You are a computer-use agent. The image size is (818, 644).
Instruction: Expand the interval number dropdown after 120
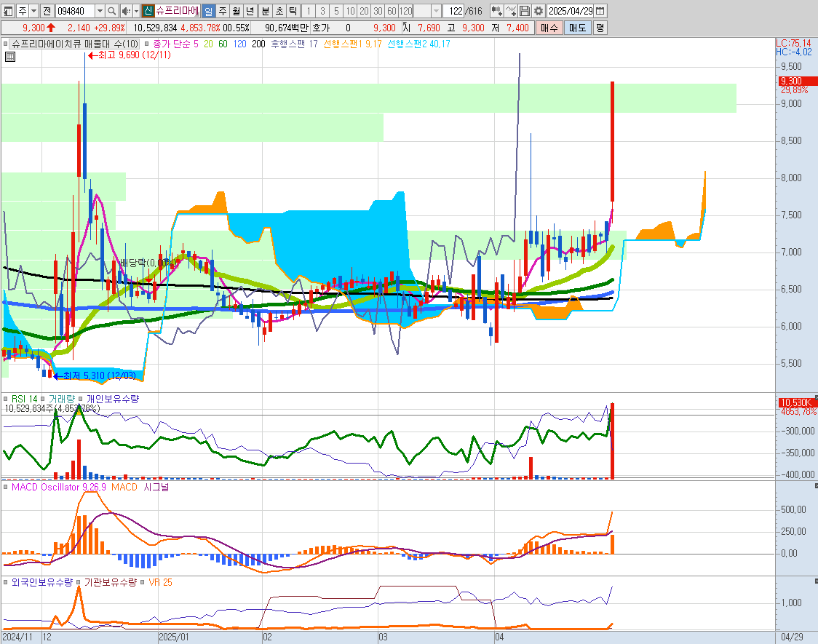pyautogui.click(x=437, y=11)
